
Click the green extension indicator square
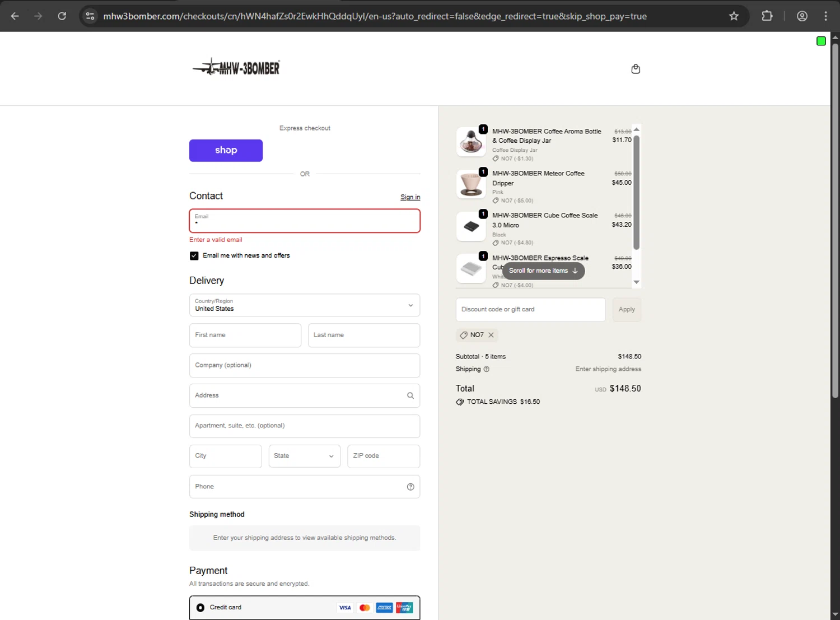(821, 41)
